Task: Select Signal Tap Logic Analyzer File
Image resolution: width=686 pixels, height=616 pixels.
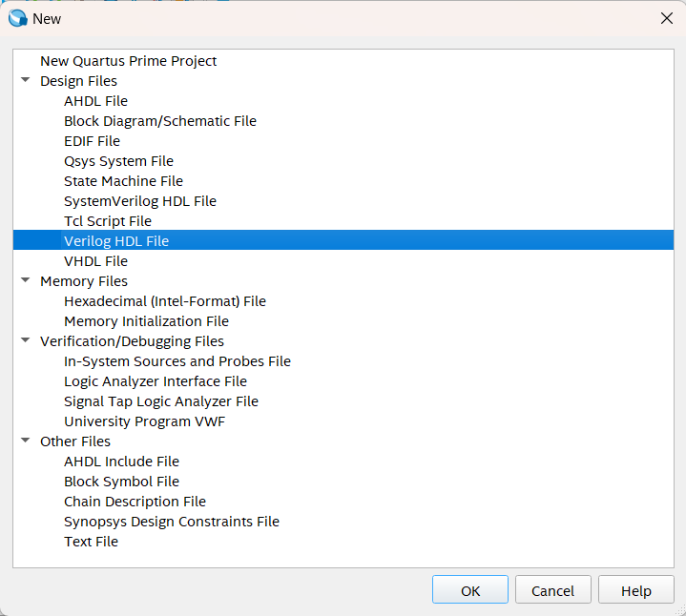Action: pos(160,401)
